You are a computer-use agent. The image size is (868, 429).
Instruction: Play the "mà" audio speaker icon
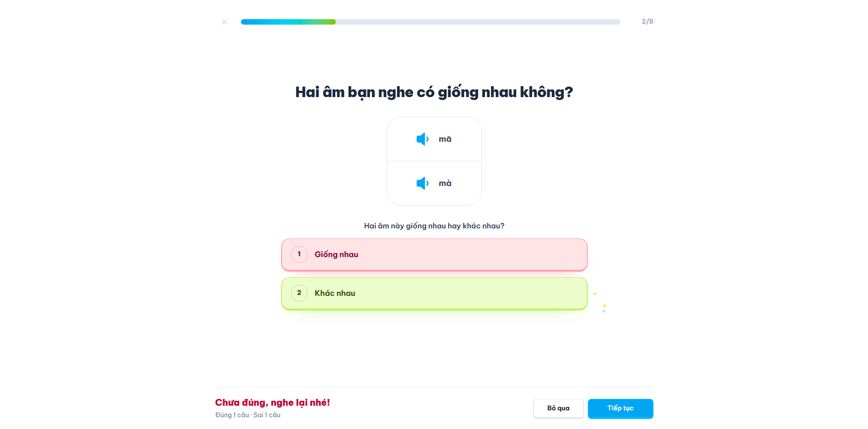pos(422,183)
